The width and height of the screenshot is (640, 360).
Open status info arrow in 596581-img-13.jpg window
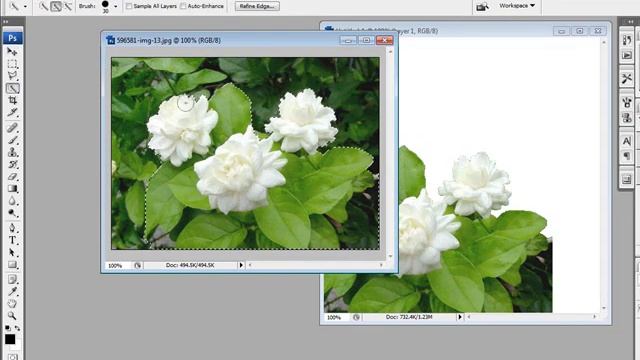pos(241,265)
